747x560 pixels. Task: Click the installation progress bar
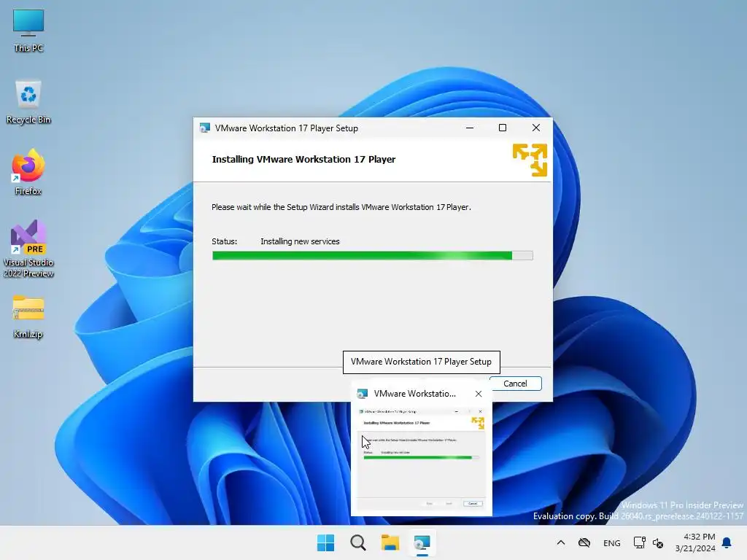click(x=373, y=256)
